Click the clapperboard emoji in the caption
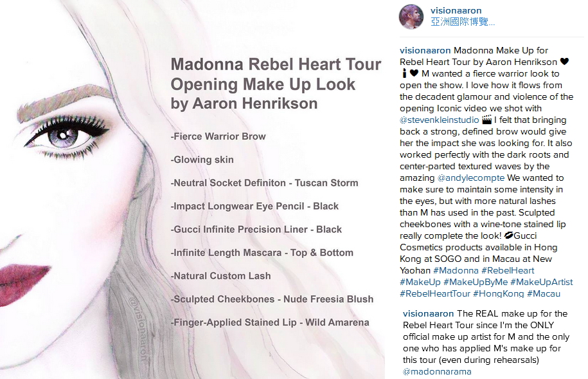Image resolution: width=588 pixels, height=379 pixels. (486, 120)
